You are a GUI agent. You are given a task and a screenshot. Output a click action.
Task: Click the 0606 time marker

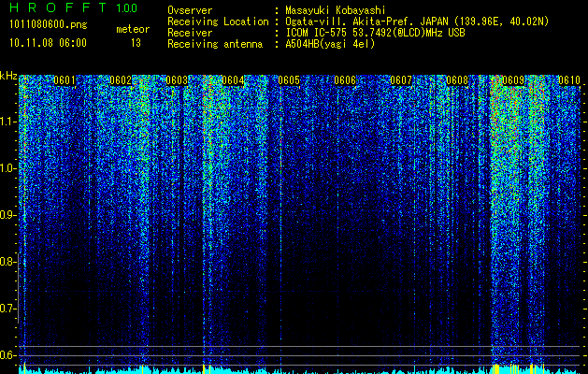coord(345,80)
